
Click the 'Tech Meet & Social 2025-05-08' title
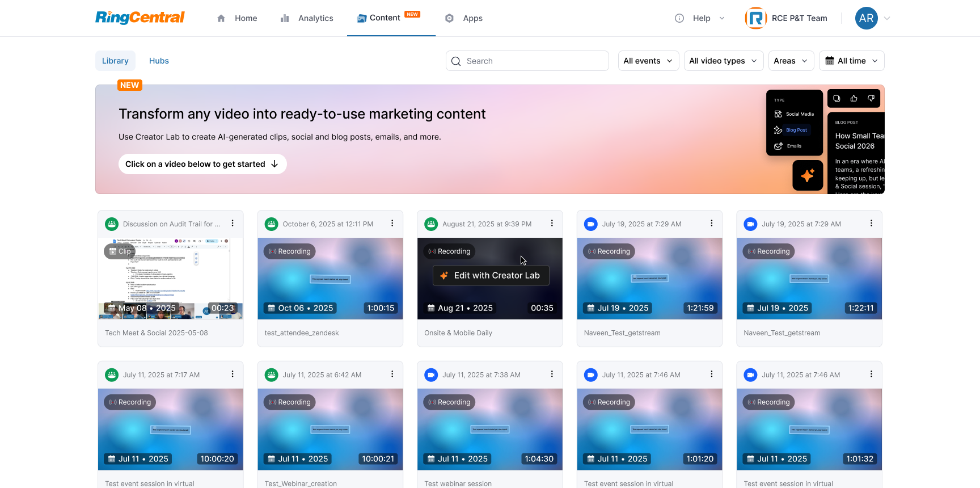pos(157,333)
